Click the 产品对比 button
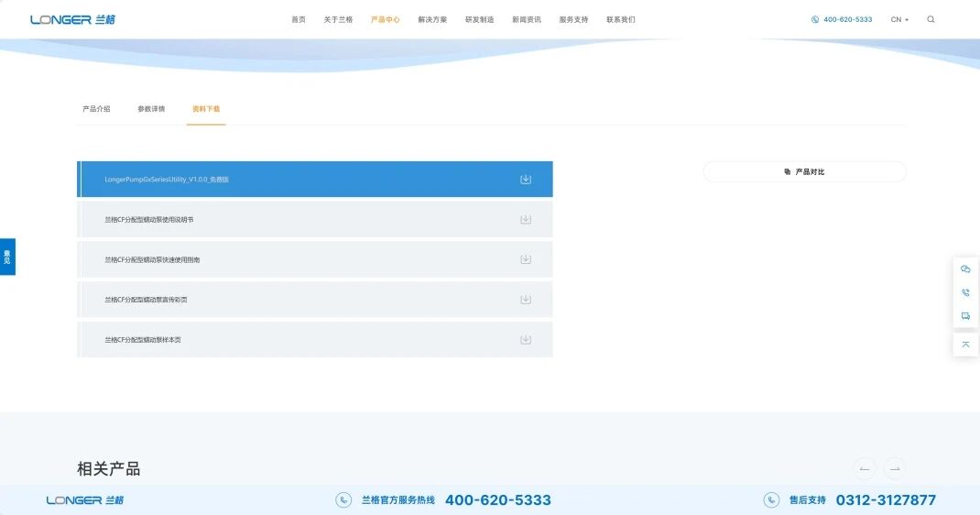 click(x=804, y=172)
